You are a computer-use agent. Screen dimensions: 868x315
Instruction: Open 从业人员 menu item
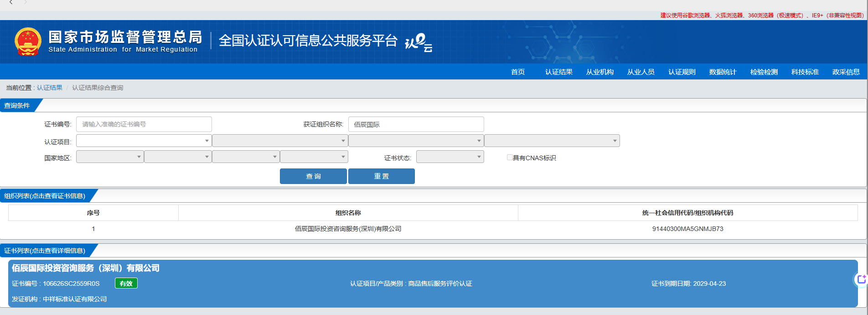point(641,72)
